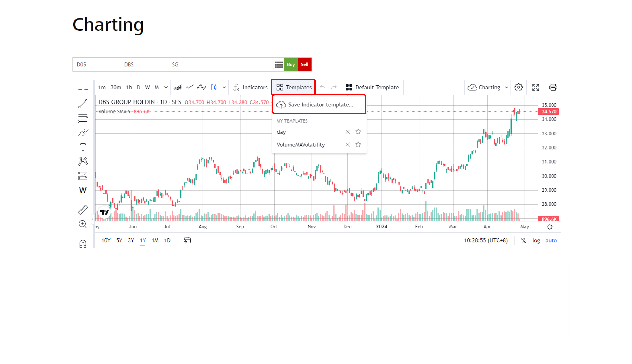
Task: Select the Text annotation tool
Action: pos(83,147)
